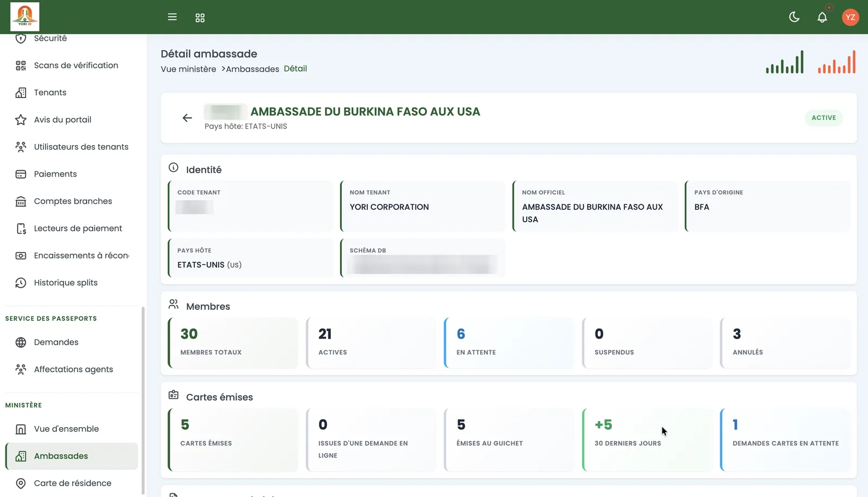Click the ACTIVE status badge
This screenshot has width=868, height=497.
tap(824, 118)
